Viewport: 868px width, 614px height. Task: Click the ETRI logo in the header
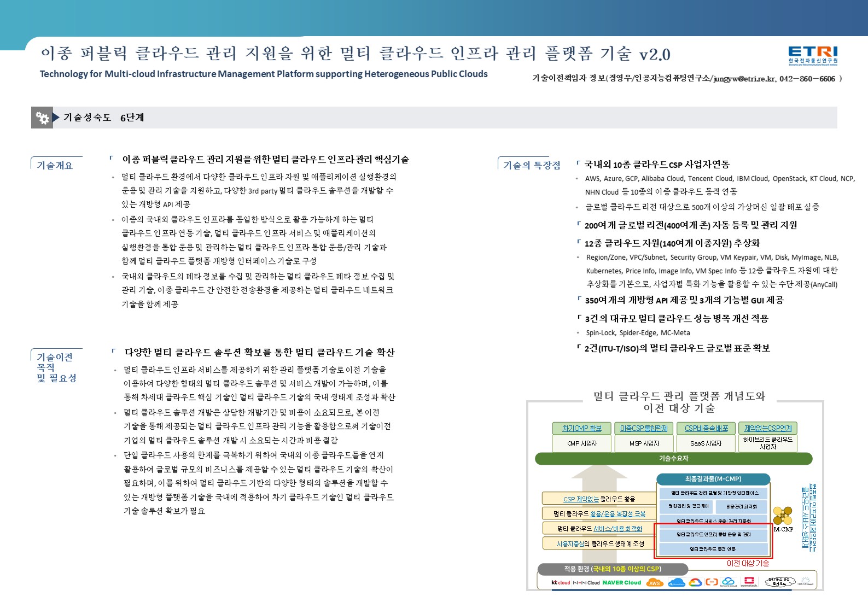(x=813, y=55)
